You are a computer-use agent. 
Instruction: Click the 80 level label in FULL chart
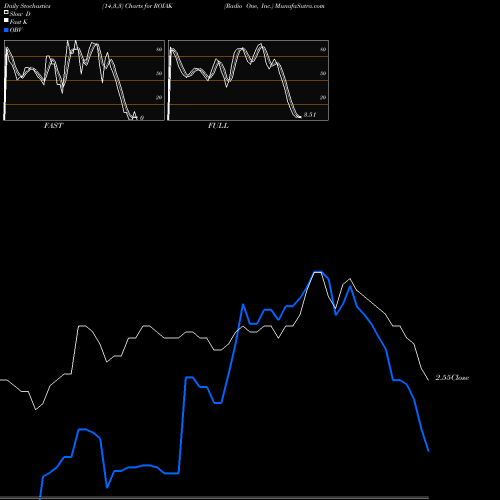click(323, 49)
